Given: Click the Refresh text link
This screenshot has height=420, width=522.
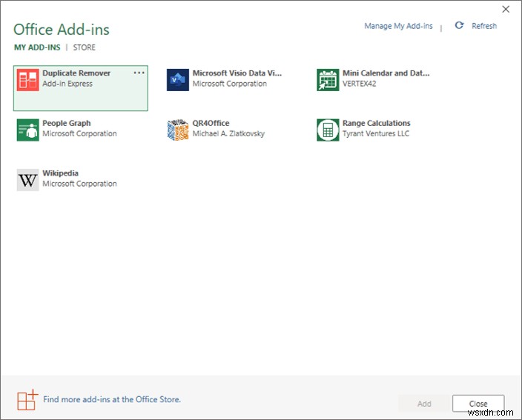Looking at the screenshot, I should (x=484, y=26).
